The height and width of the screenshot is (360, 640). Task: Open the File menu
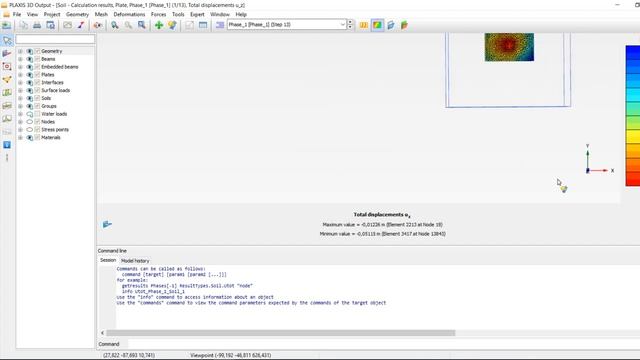[x=17, y=14]
